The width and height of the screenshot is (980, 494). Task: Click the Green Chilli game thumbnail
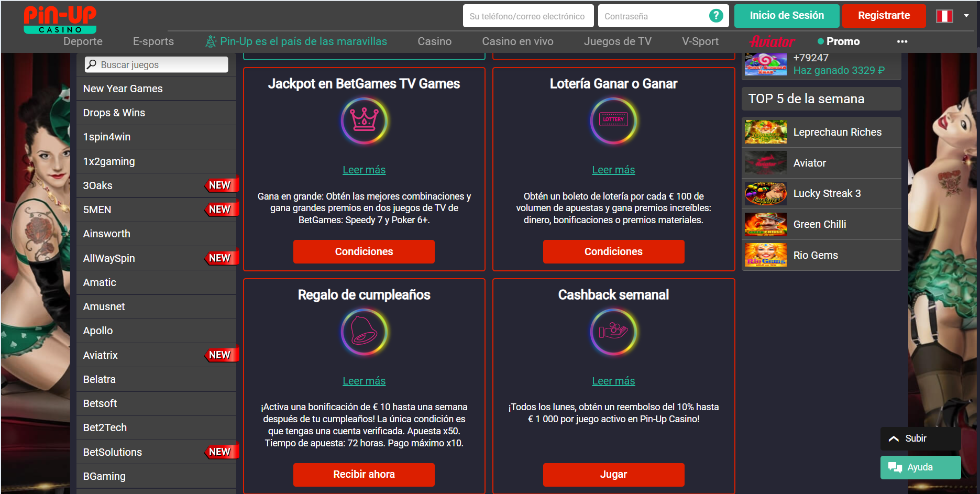765,224
